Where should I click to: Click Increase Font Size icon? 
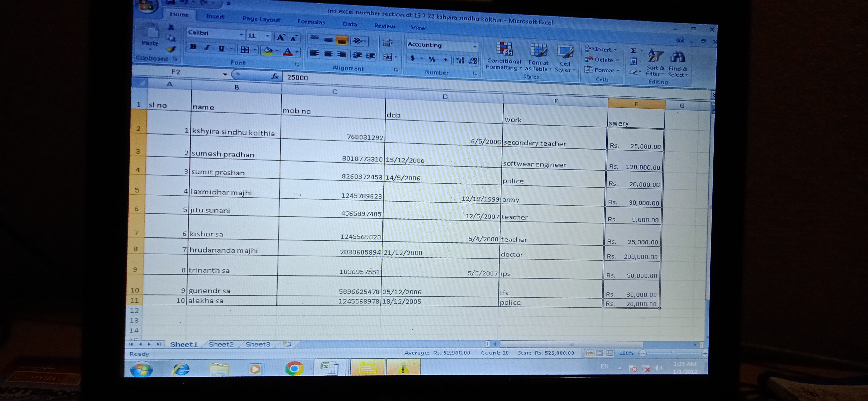pyautogui.click(x=280, y=37)
